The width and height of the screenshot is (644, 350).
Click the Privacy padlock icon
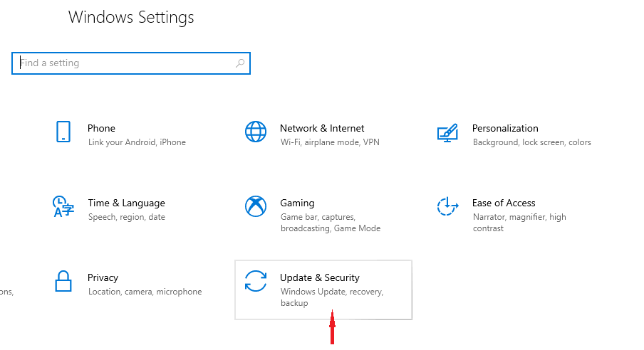coord(63,281)
